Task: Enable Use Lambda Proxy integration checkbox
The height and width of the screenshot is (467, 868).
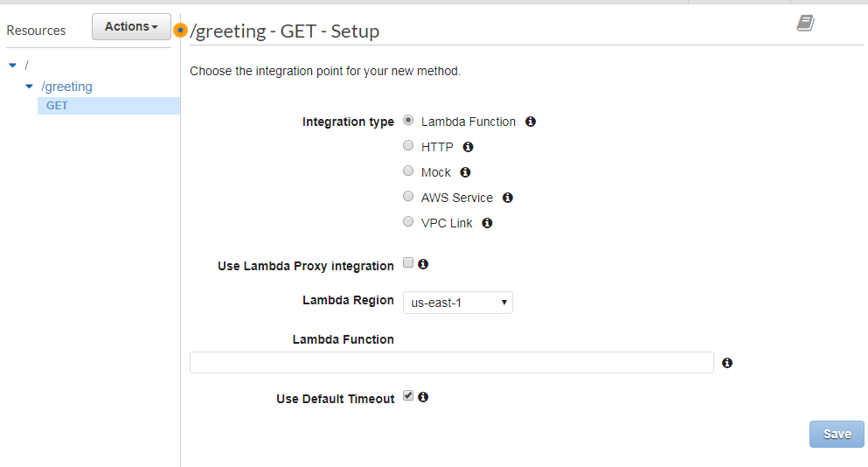Action: point(408,262)
